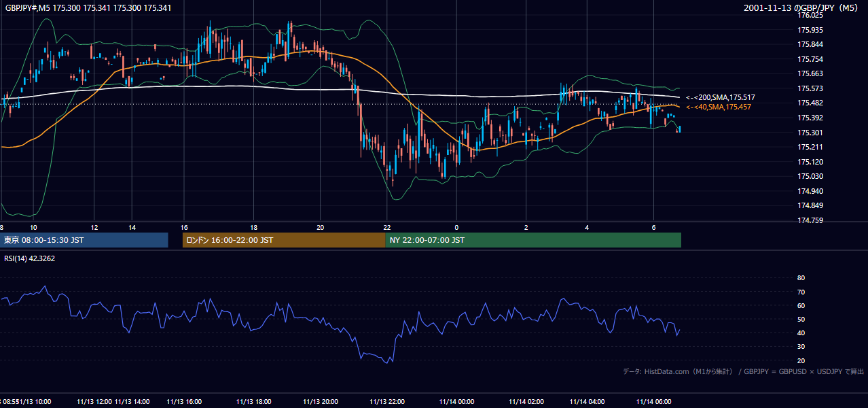Click the '2001-11-13 のGBP/JPY (M5)' chart title

tap(802, 7)
